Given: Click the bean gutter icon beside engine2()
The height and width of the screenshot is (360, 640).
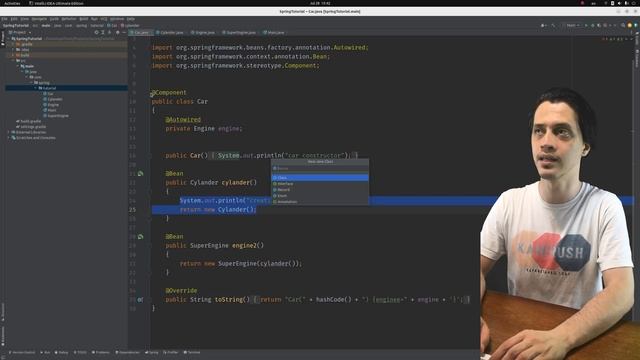Looking at the screenshot, I should [x=140, y=237].
